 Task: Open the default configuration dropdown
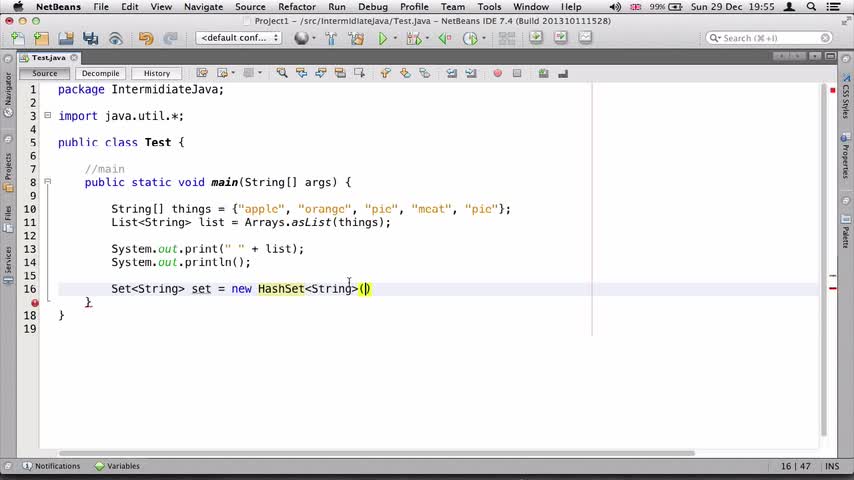click(238, 38)
